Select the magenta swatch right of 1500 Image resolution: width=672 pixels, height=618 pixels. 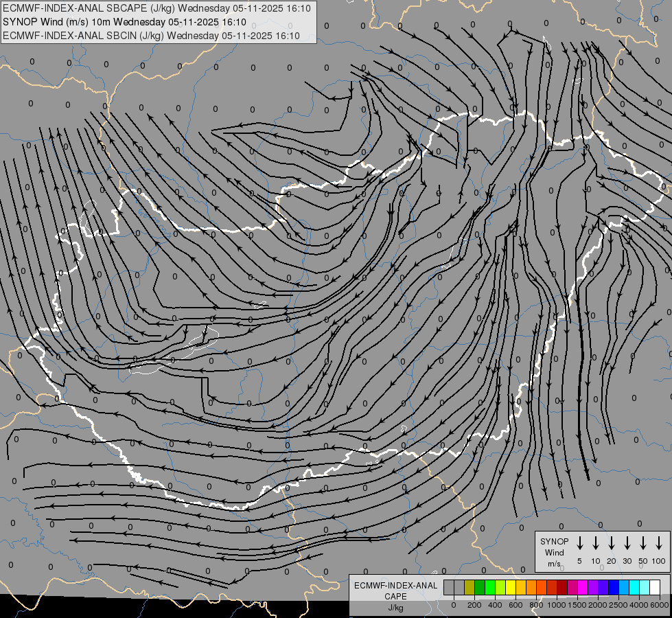pyautogui.click(x=583, y=588)
